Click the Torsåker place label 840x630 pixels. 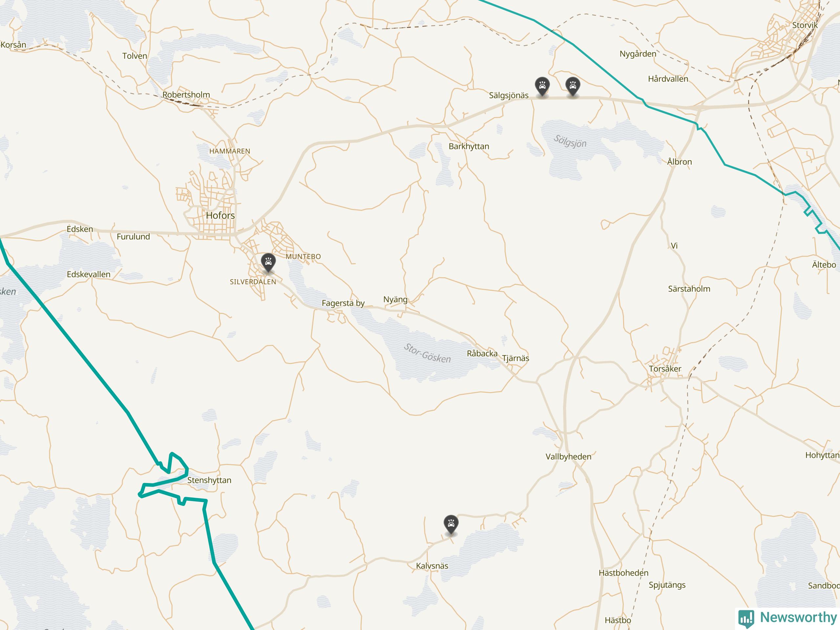(665, 369)
